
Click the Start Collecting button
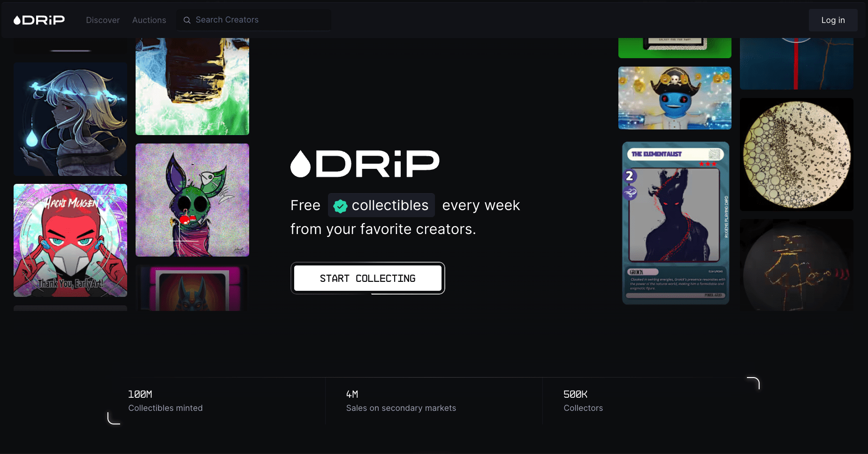pos(368,278)
